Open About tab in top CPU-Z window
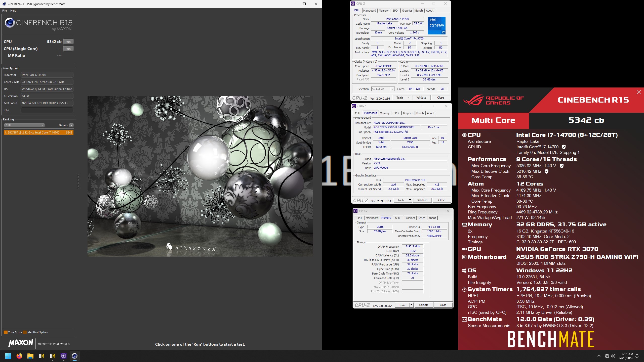Viewport: 644px width, 362px height. [430, 11]
